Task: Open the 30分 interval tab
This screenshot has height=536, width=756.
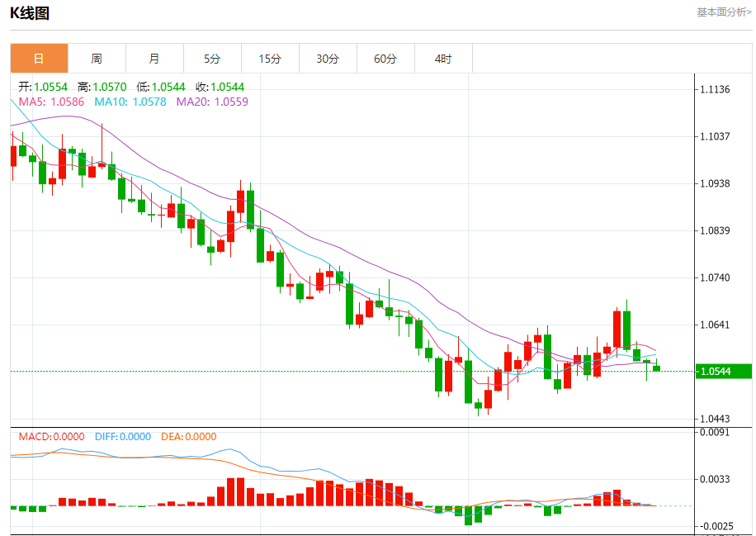Action: coord(328,59)
